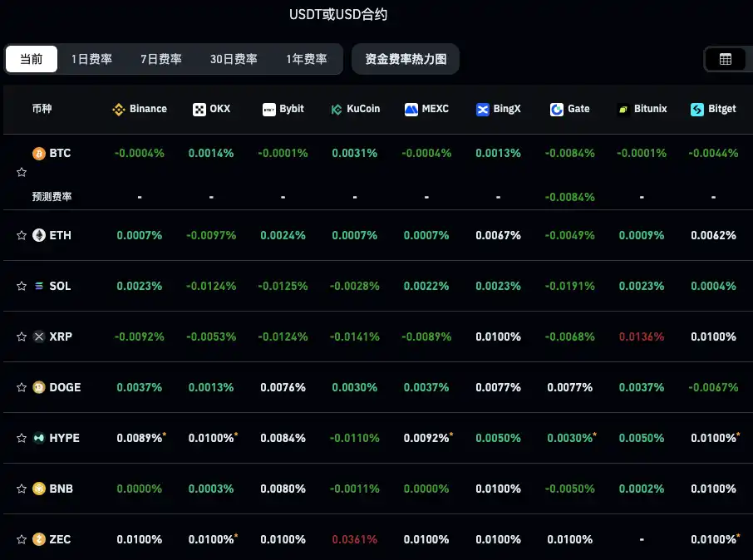
Task: Toggle the ETH favorite star
Action: (x=22, y=235)
